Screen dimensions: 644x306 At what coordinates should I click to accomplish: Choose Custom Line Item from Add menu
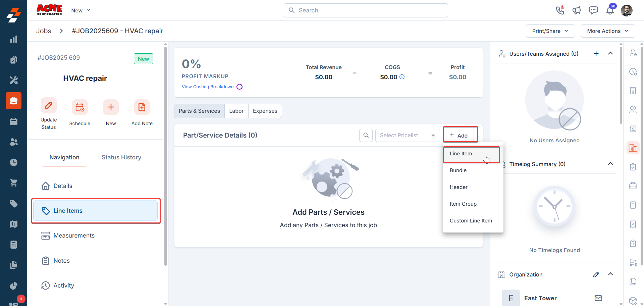(473, 221)
